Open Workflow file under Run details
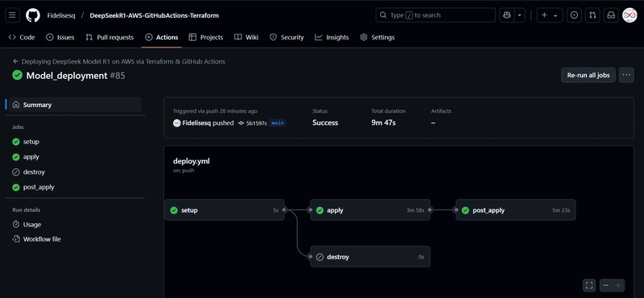This screenshot has height=298, width=644. click(x=42, y=239)
